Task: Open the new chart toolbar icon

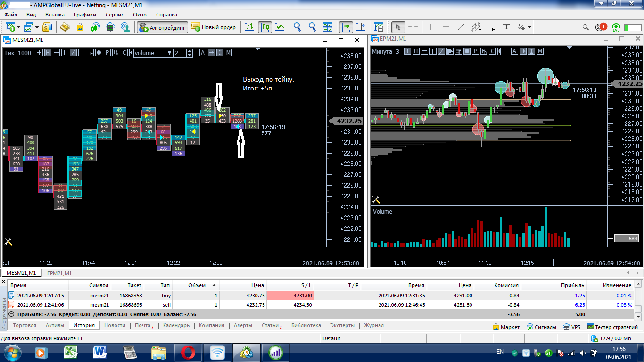Action: tap(10, 27)
